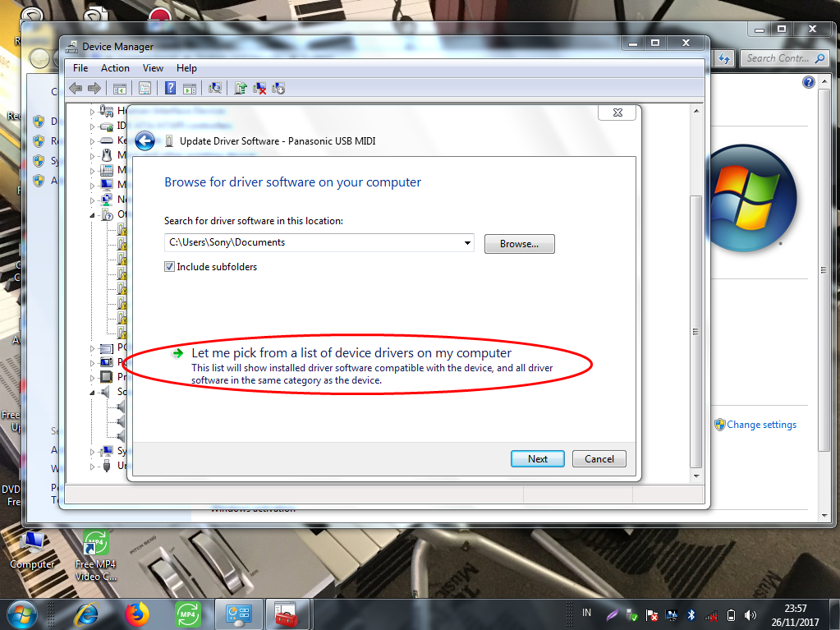Screen dimensions: 840x630
Task: Click the Safely Remove Hardware tray icon
Action: tap(631, 615)
